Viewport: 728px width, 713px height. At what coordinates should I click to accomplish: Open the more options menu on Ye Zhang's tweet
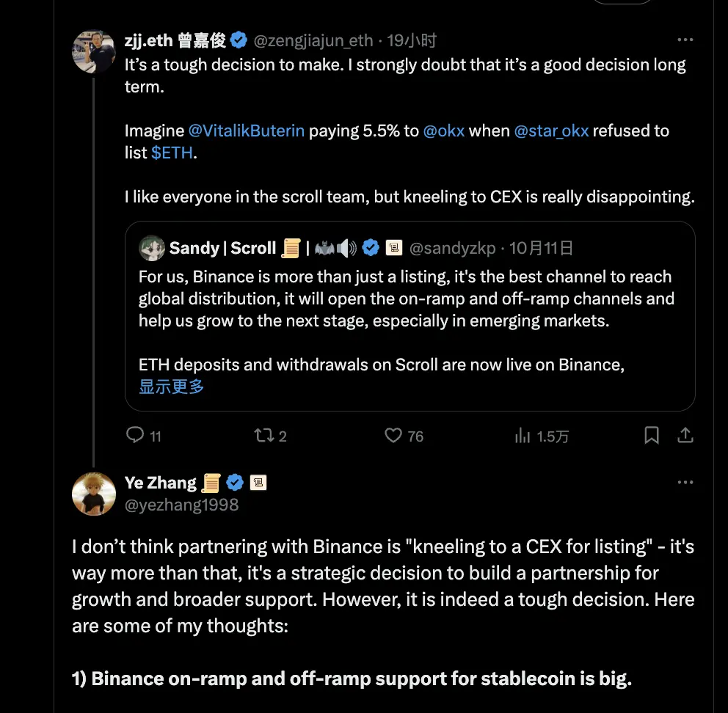pos(685,482)
